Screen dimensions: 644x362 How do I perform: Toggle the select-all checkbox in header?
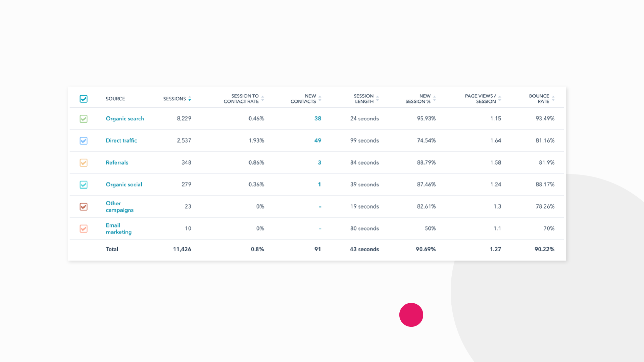click(x=84, y=99)
